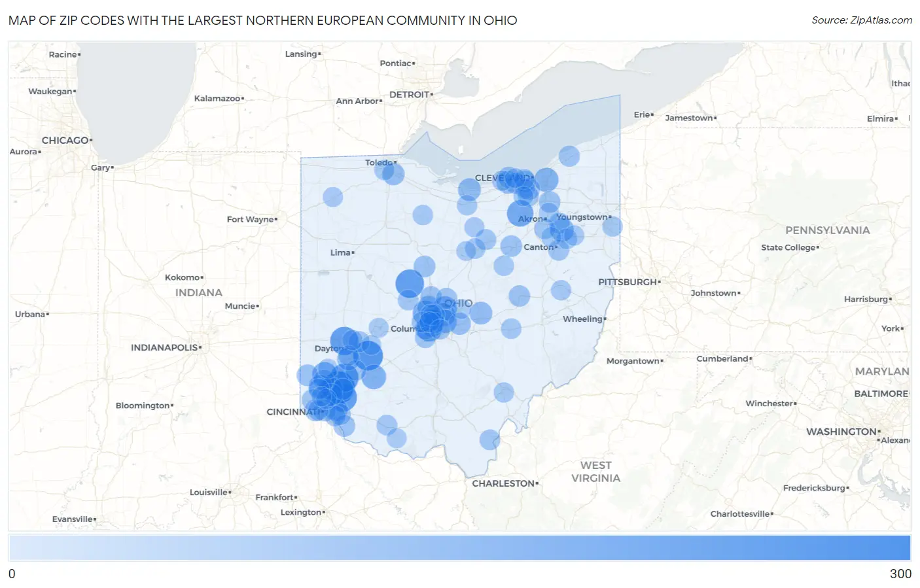Click the legend maximum value 300
This screenshot has height=588, width=920.
(900, 574)
